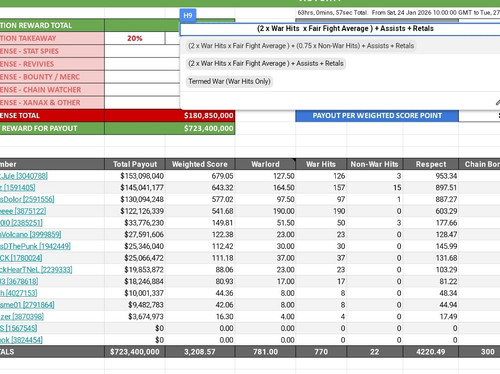Click the TION TAKEAWAY label cell
500x374 pixels.
[52, 38]
